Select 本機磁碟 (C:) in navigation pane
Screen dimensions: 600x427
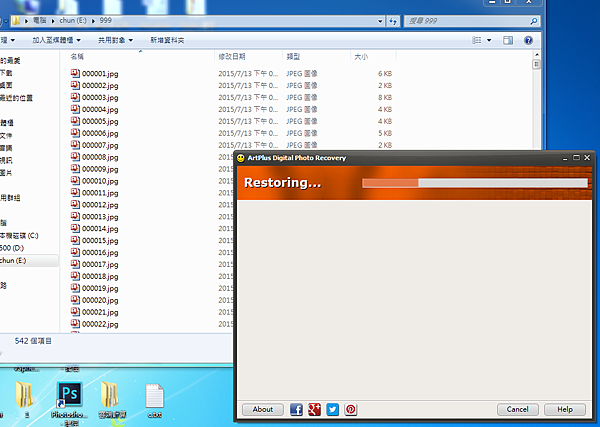point(19,236)
